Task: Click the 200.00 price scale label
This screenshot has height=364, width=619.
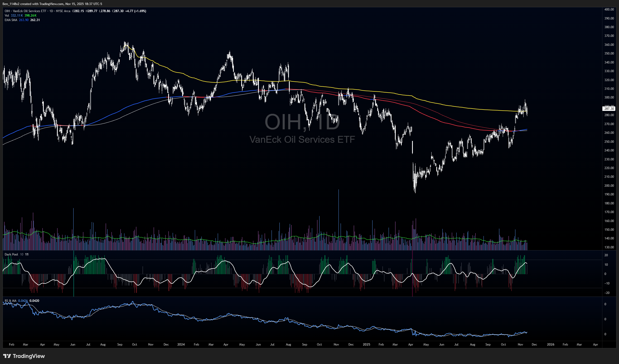Action: [x=609, y=186]
